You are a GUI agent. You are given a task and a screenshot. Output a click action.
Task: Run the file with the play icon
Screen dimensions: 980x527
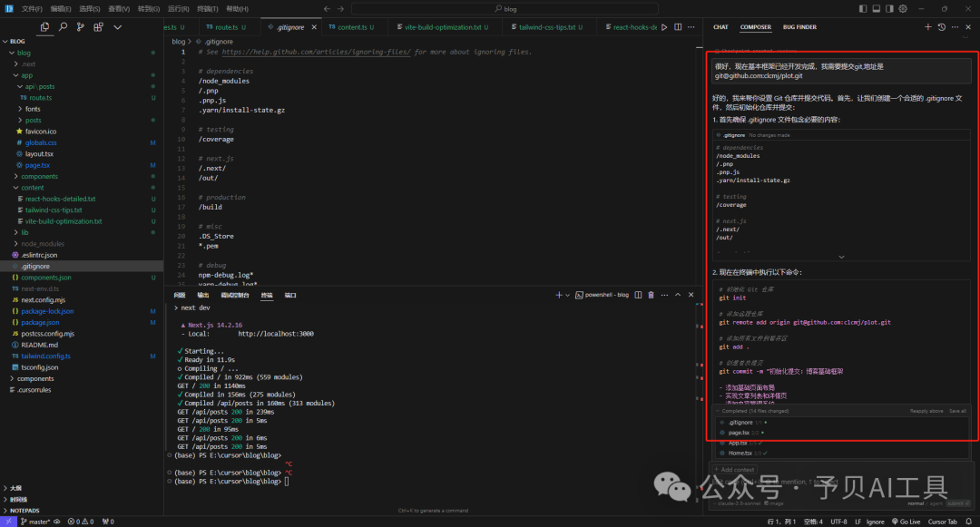coord(664,27)
